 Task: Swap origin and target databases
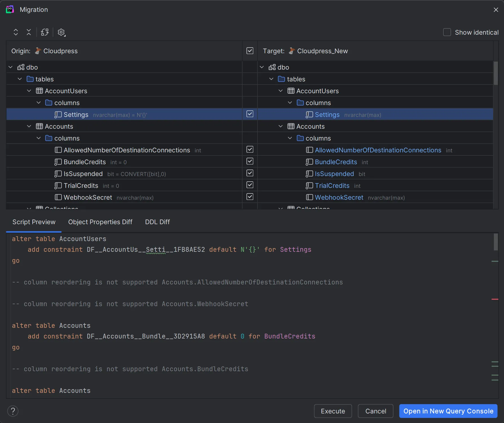(45, 32)
